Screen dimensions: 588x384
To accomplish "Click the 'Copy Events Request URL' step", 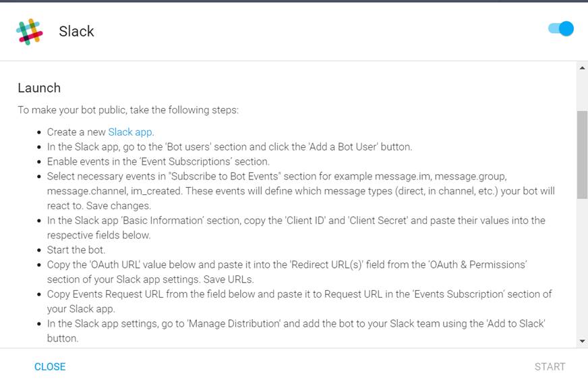I will click(299, 302).
